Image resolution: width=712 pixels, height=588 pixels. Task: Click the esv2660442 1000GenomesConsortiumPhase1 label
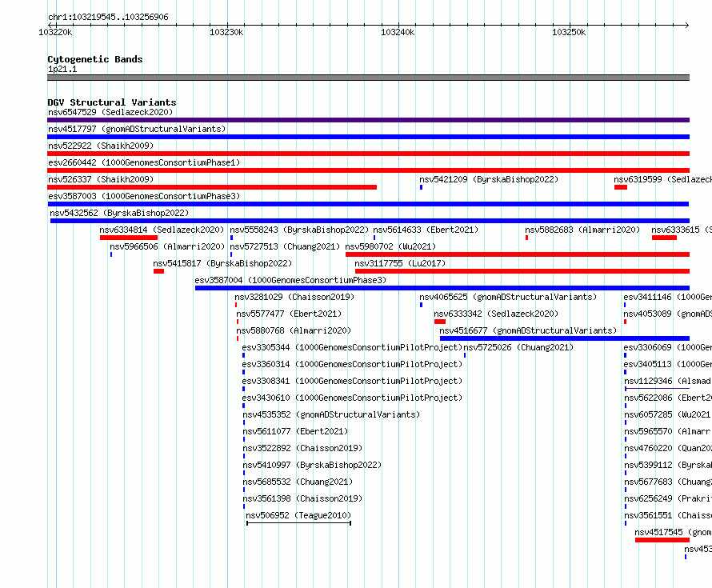(x=144, y=162)
